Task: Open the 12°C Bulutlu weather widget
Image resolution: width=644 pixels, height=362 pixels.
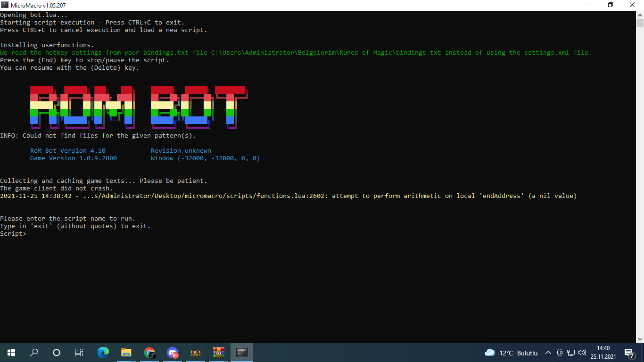Action: pyautogui.click(x=511, y=353)
